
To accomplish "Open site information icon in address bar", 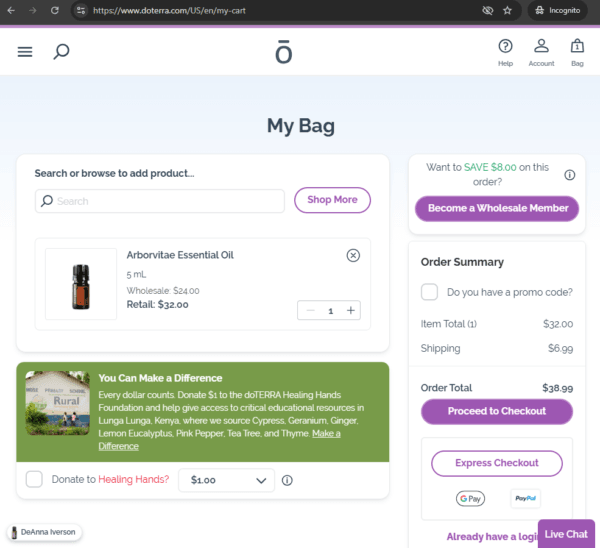I will (x=81, y=10).
